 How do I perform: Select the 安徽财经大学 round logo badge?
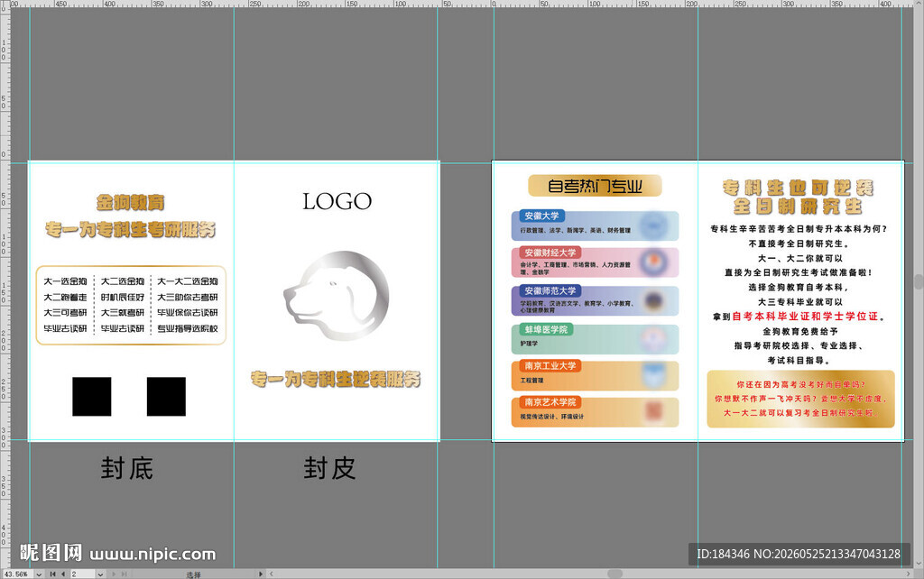coord(653,262)
